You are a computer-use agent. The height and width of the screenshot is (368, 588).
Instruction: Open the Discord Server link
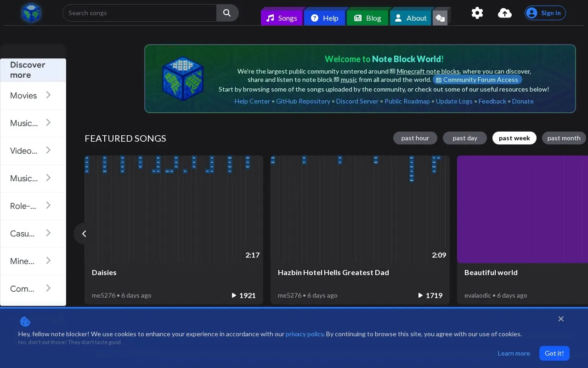click(357, 101)
